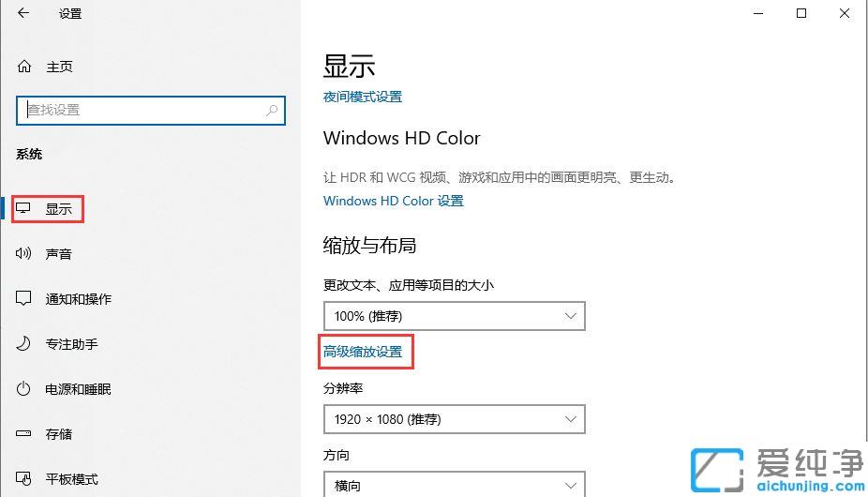Select 声音 in the sidebar
This screenshot has width=868, height=497.
[x=59, y=254]
